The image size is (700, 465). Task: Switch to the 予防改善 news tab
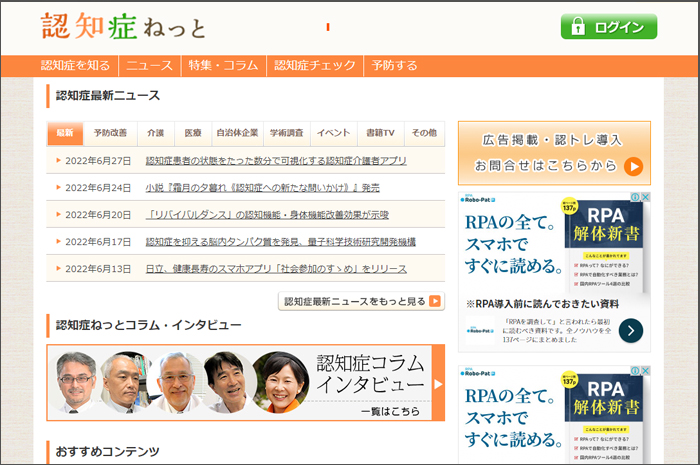point(110,133)
